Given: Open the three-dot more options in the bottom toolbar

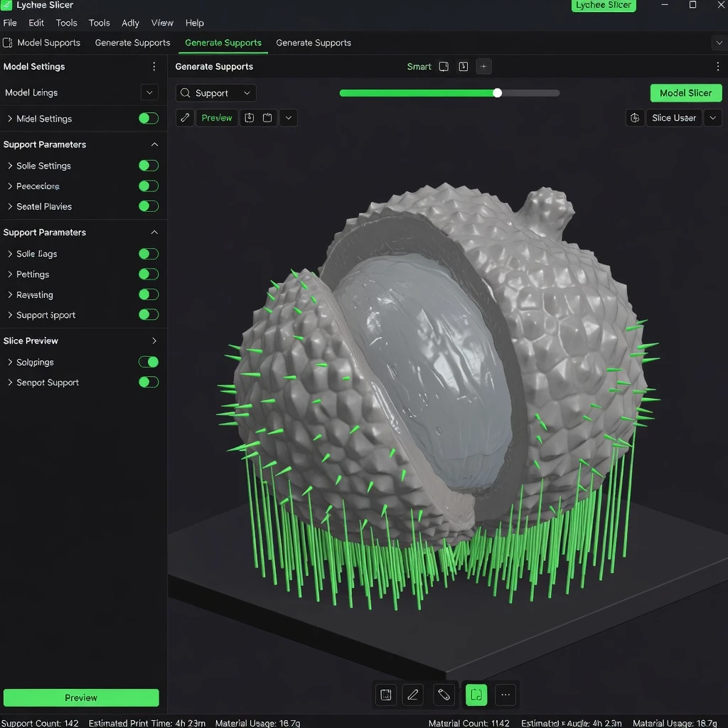Looking at the screenshot, I should click(505, 695).
